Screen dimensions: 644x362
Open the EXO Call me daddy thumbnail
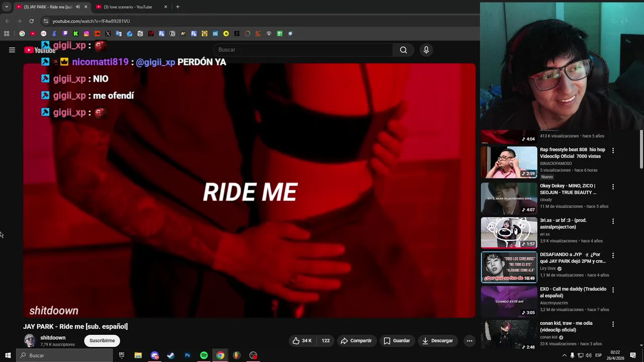[509, 302]
